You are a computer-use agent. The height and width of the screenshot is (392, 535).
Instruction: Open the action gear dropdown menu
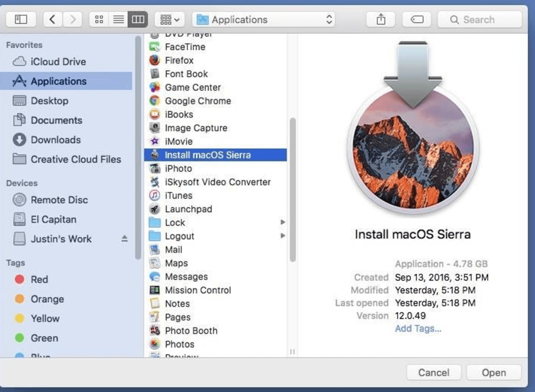pyautogui.click(x=168, y=19)
